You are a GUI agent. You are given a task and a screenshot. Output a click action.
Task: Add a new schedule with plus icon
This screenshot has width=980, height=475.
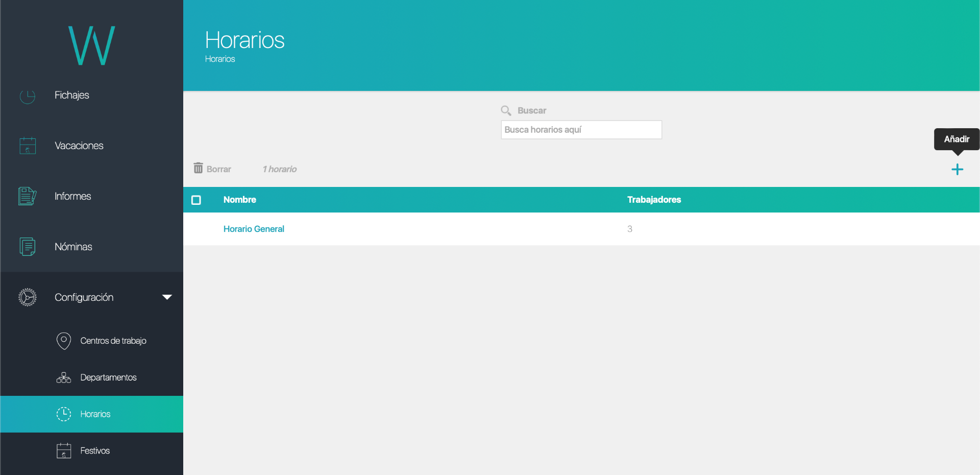point(958,170)
